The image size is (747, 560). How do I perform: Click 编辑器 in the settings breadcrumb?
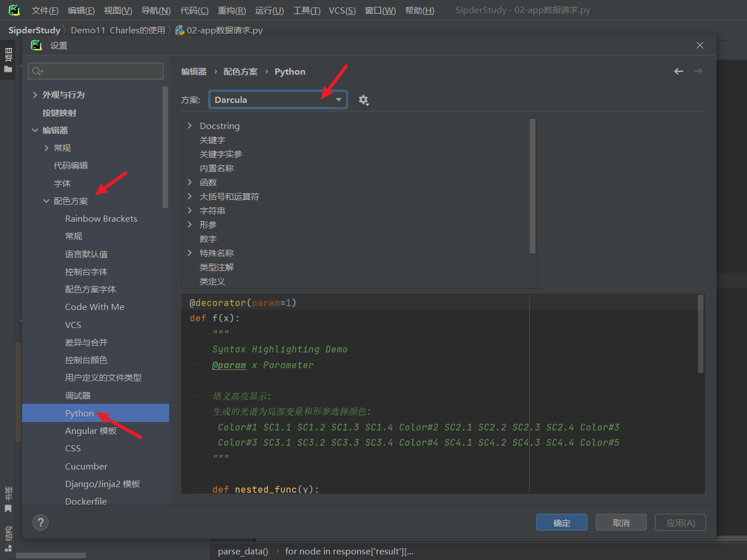tap(194, 72)
